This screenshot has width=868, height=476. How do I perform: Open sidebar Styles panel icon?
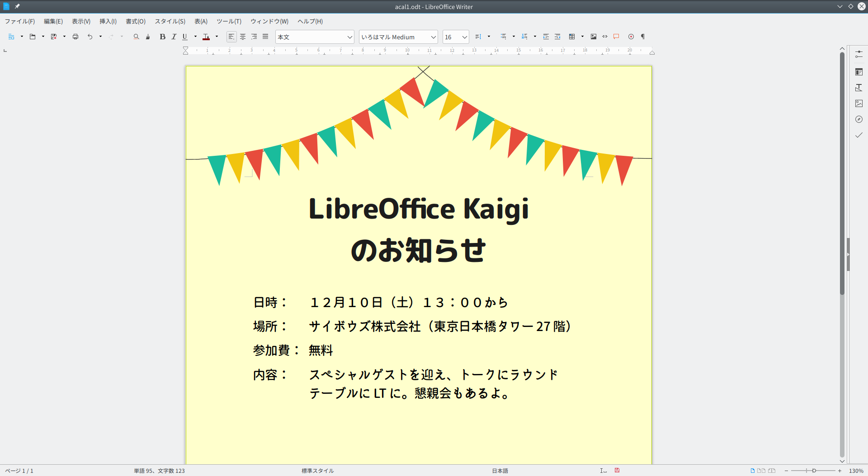pos(859,88)
